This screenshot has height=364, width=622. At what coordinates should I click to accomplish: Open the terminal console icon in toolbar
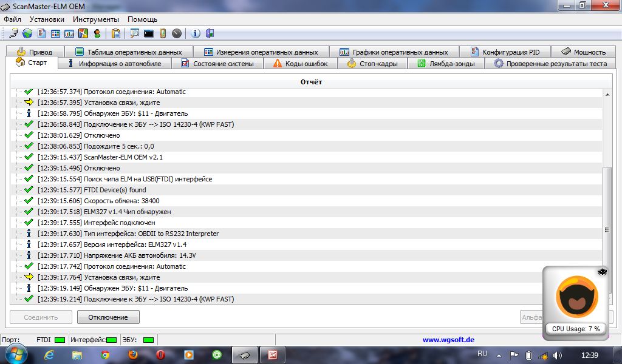click(x=148, y=33)
